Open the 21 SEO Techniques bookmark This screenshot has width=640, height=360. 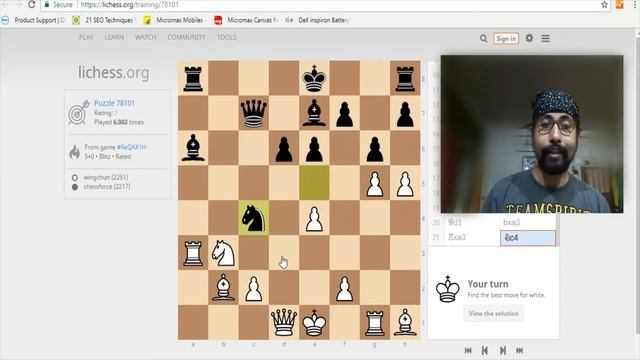[103, 20]
